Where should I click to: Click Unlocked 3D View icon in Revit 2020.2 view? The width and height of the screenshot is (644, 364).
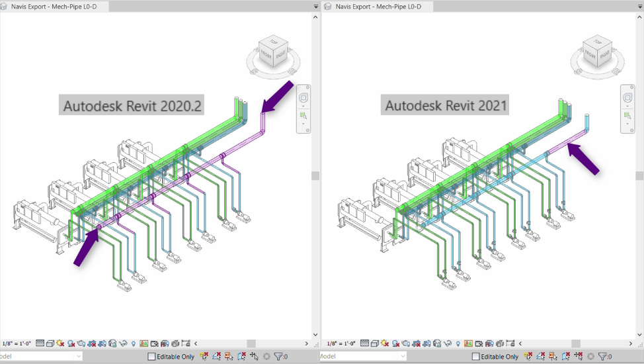click(112, 343)
